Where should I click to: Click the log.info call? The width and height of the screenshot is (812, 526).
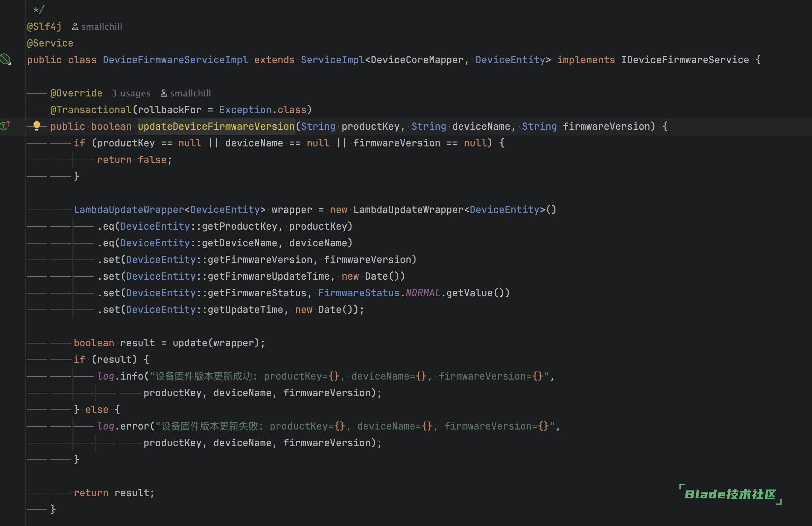pos(120,376)
